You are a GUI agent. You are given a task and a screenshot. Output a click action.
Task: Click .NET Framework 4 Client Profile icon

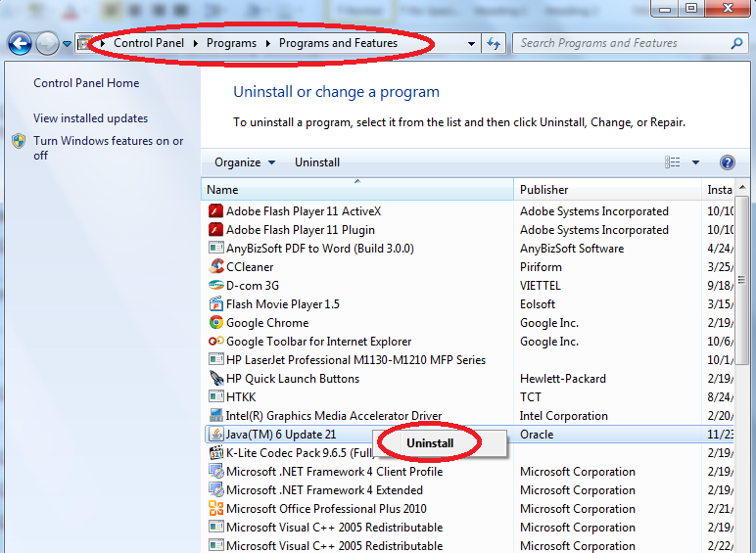tap(215, 472)
